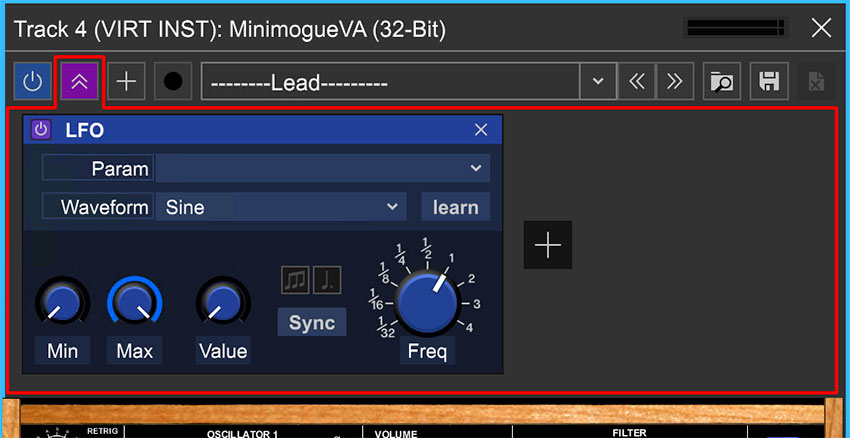Add a modulator with toolbar plus button

pyautogui.click(x=126, y=81)
